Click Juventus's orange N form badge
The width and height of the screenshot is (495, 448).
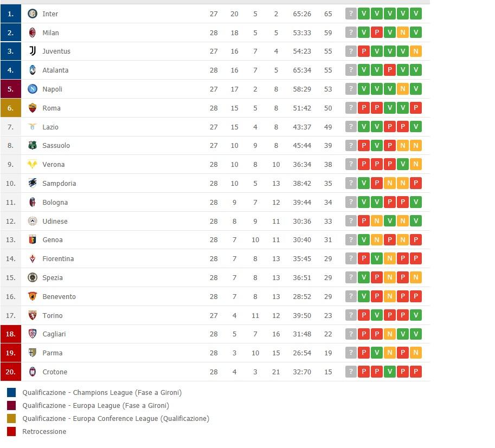pos(416,51)
